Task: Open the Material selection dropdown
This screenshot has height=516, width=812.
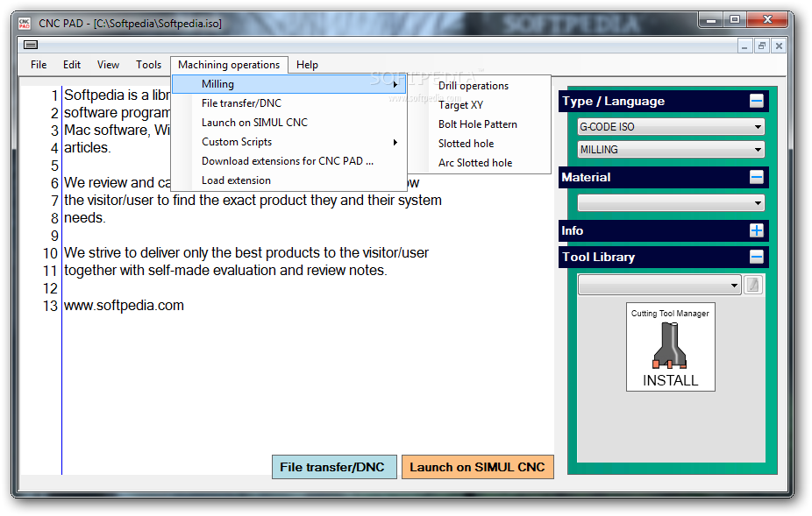Action: [x=671, y=203]
